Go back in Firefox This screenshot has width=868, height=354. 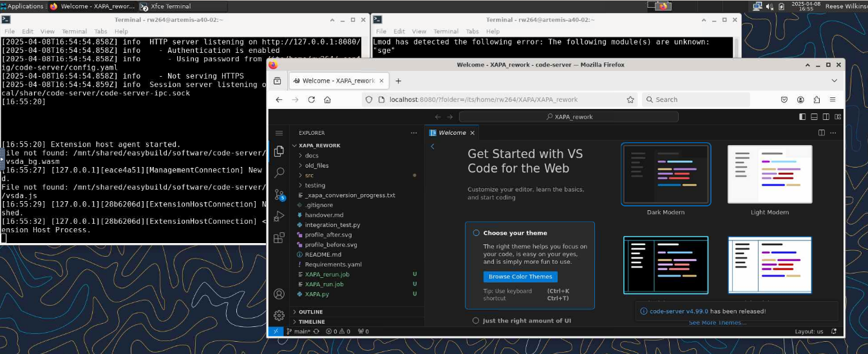tap(279, 100)
